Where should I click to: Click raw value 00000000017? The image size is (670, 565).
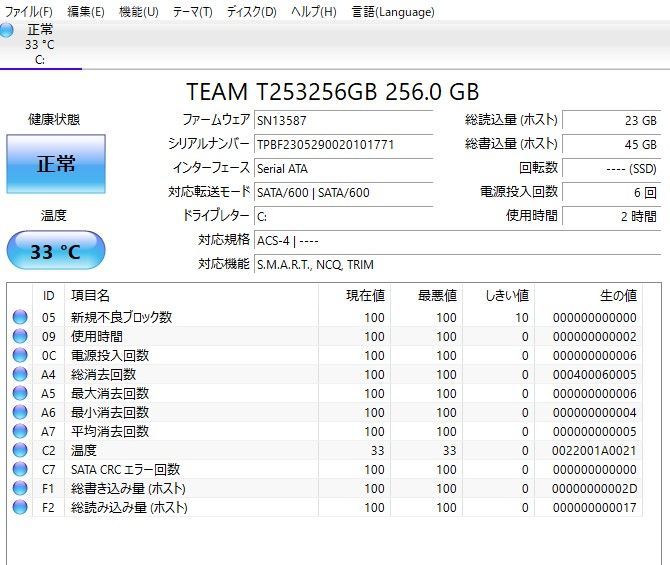tap(594, 508)
